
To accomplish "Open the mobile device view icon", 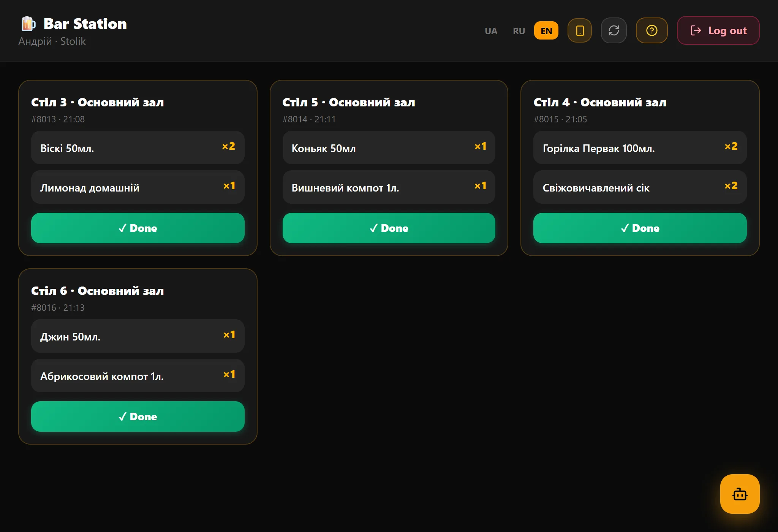I will (x=580, y=30).
